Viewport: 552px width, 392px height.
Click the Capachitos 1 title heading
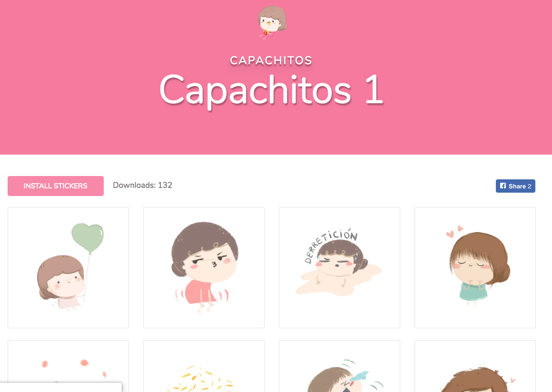coord(271,90)
